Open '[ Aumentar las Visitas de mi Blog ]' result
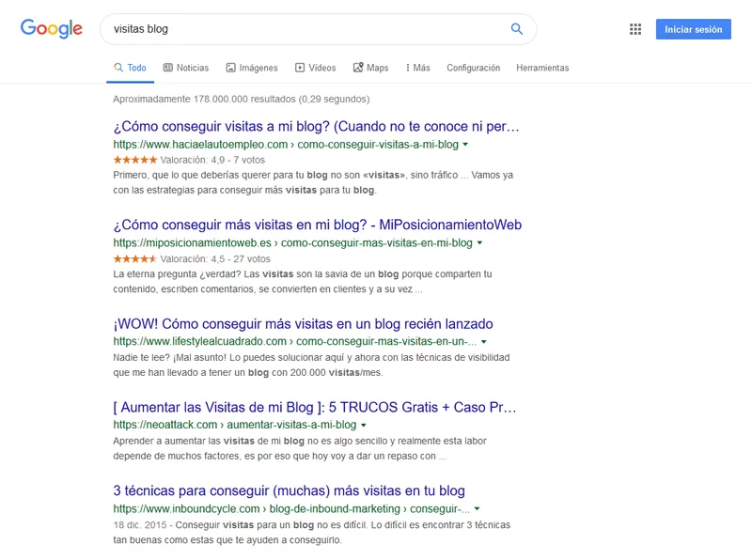The width and height of the screenshot is (752, 560). [315, 407]
